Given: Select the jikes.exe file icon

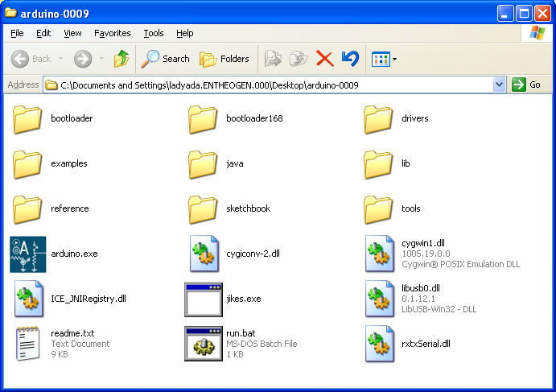Looking at the screenshot, I should click(203, 299).
